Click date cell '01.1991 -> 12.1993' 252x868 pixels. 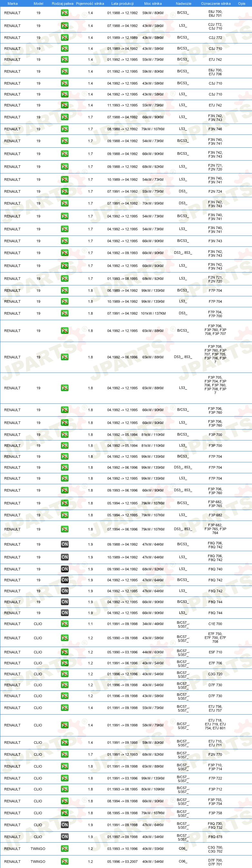(x=122, y=754)
